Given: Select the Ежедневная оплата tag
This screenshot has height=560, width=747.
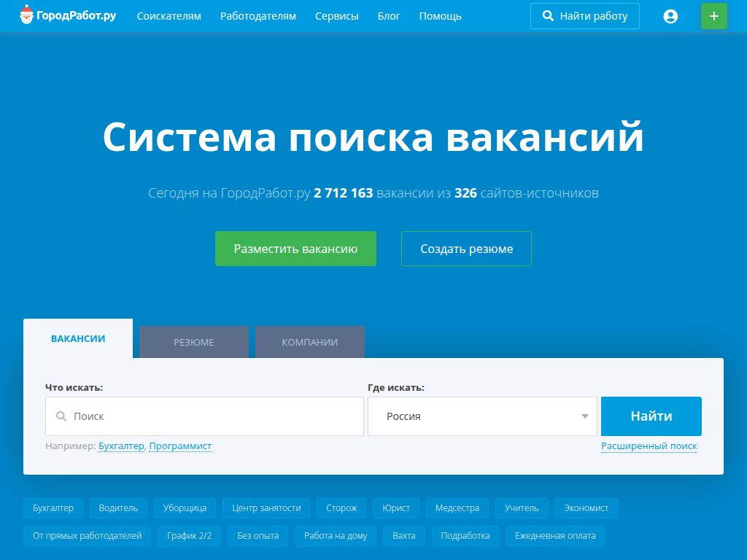Looking at the screenshot, I should (557, 536).
